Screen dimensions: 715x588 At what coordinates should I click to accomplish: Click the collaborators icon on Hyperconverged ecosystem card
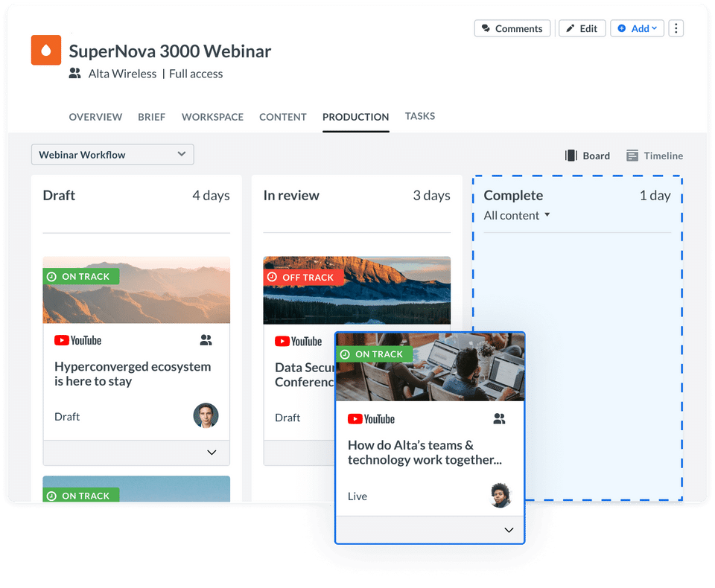coord(206,340)
